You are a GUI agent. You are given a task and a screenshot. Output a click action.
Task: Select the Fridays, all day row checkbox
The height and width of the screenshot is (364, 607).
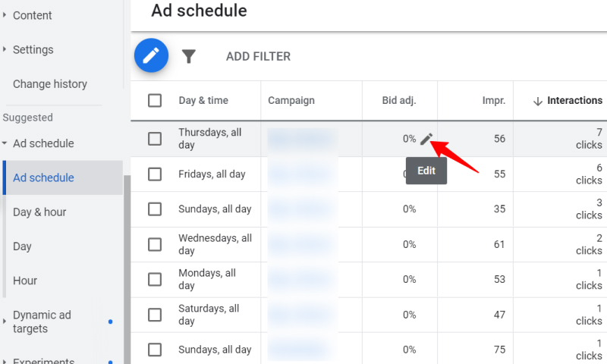click(x=155, y=174)
